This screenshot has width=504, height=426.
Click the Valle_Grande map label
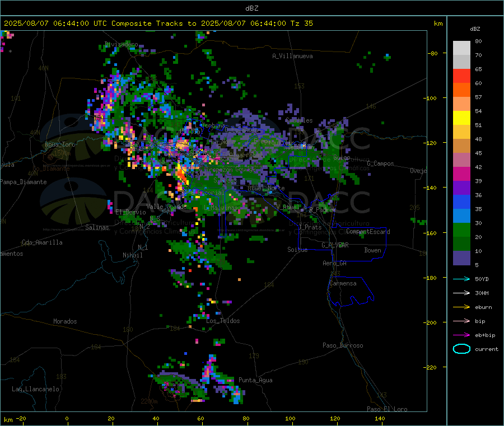click(166, 206)
